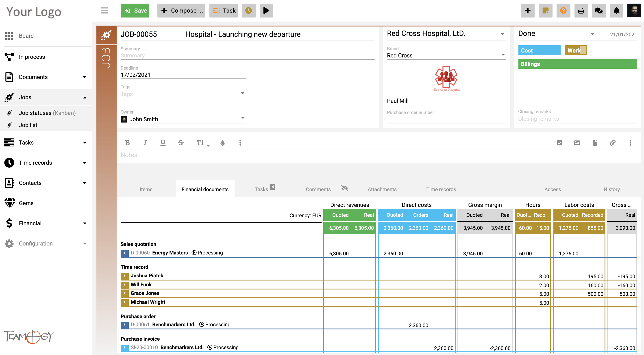Open the chat messages icon

coord(599,11)
